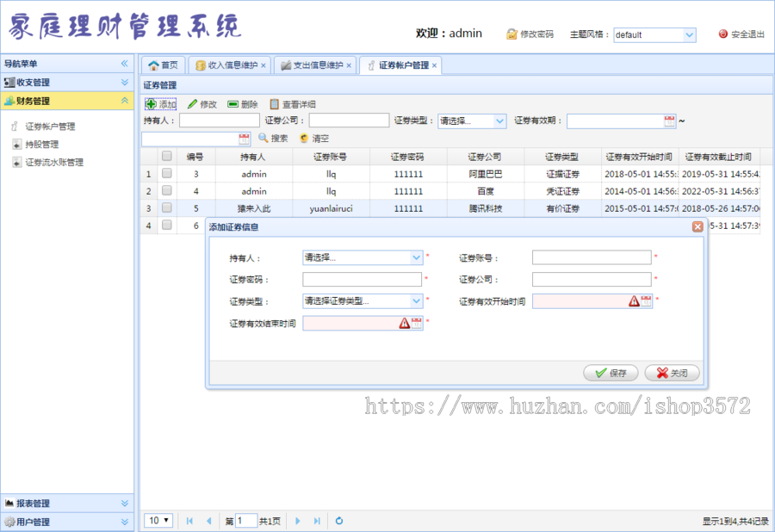Click the 腾讯科技 cell
Image resolution: width=775 pixels, height=532 pixels.
(x=486, y=208)
